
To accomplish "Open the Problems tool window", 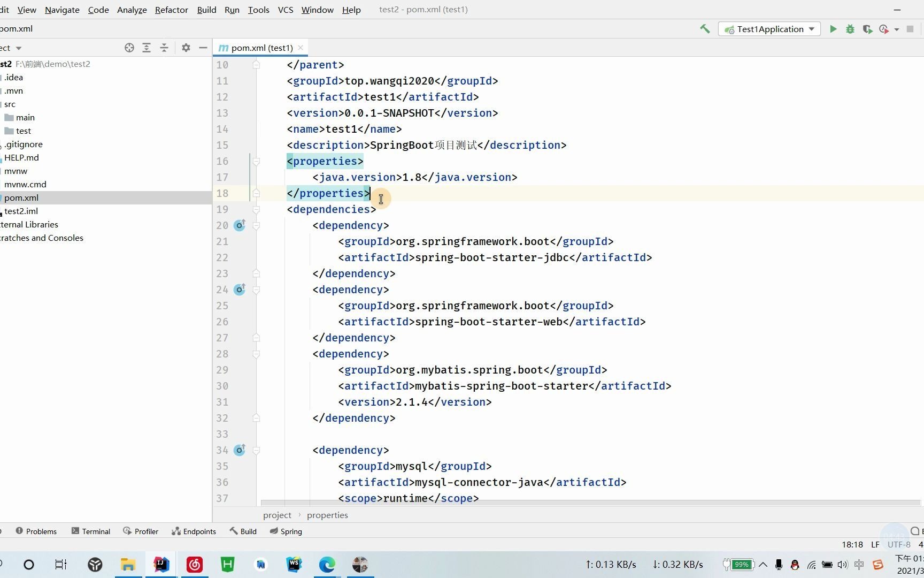I will click(x=36, y=531).
